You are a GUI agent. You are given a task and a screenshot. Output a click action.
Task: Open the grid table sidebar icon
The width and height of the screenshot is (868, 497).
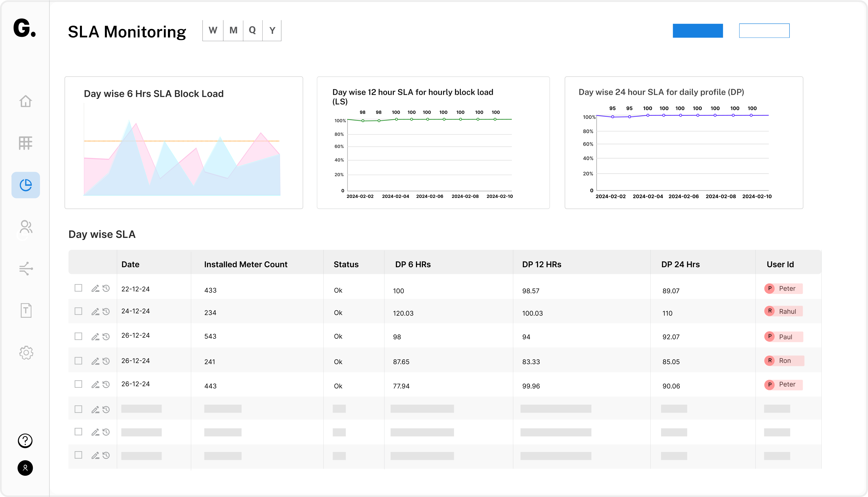pos(26,143)
